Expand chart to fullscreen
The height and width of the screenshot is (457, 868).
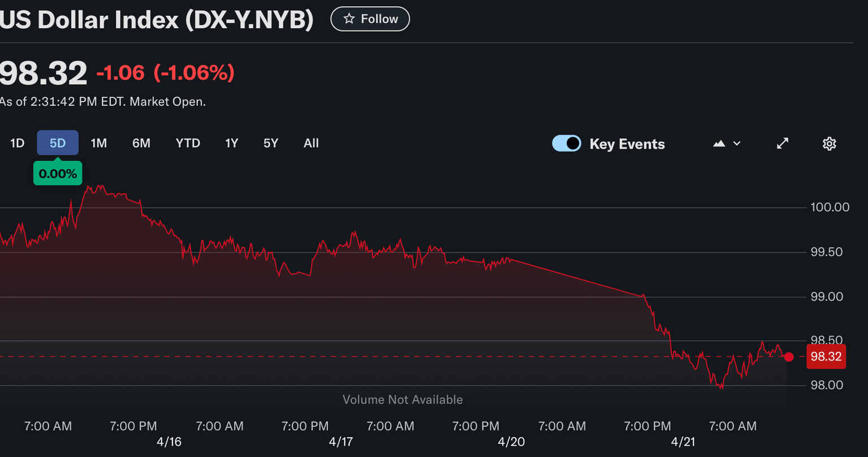(782, 143)
